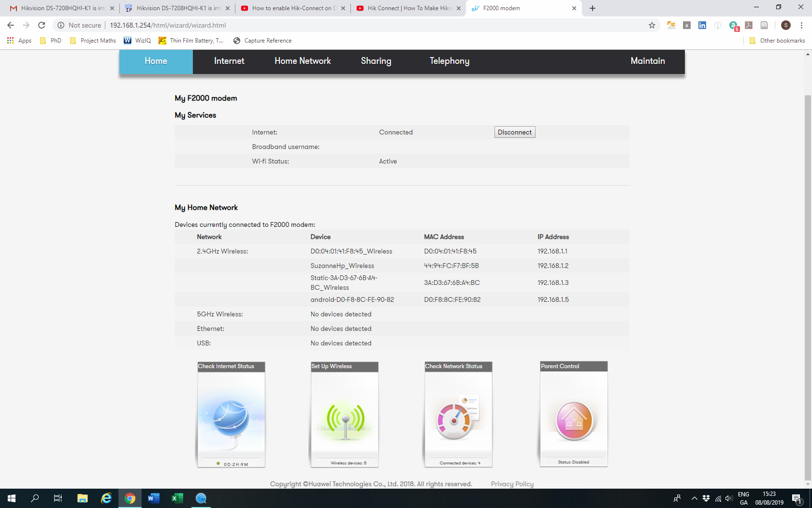The image size is (812, 508).
Task: Open the Other bookmarks folder
Action: [x=777, y=41]
